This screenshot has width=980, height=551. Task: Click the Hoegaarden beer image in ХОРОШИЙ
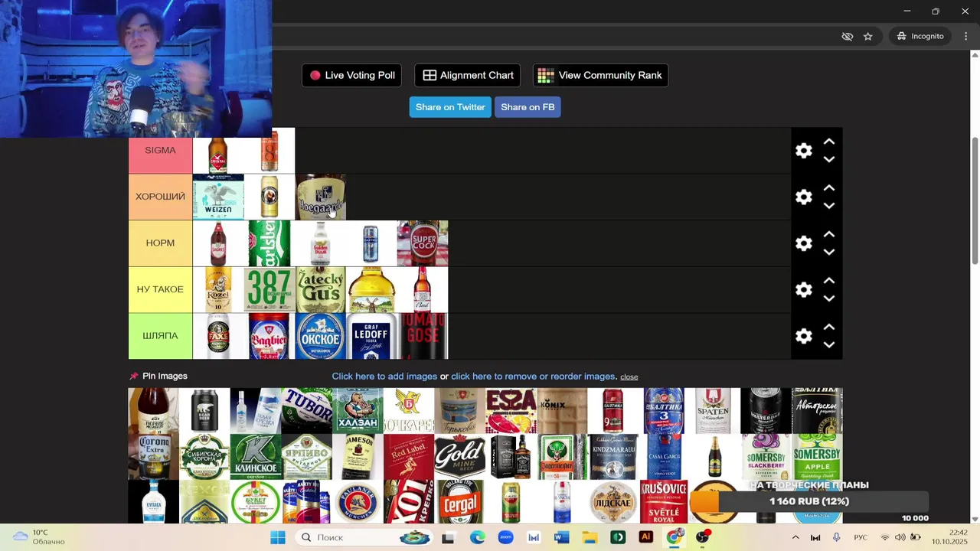321,197
